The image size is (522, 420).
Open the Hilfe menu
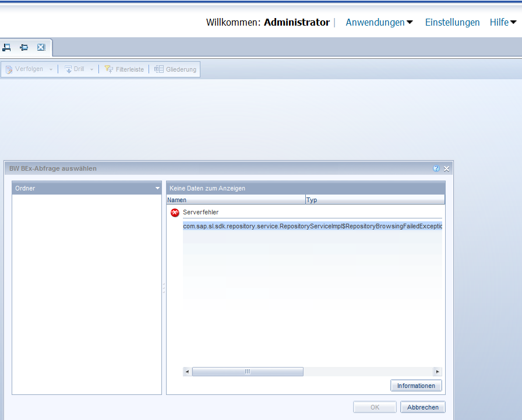point(503,22)
